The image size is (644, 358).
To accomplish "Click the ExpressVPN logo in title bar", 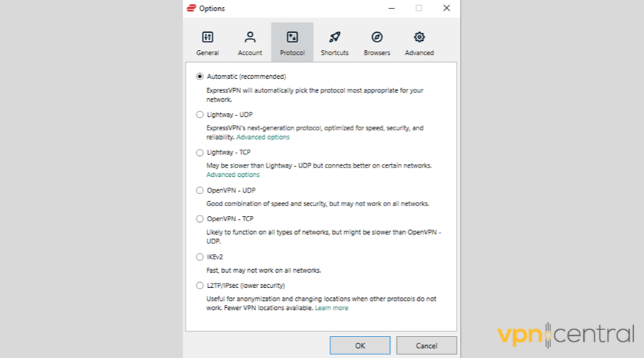I will [191, 8].
